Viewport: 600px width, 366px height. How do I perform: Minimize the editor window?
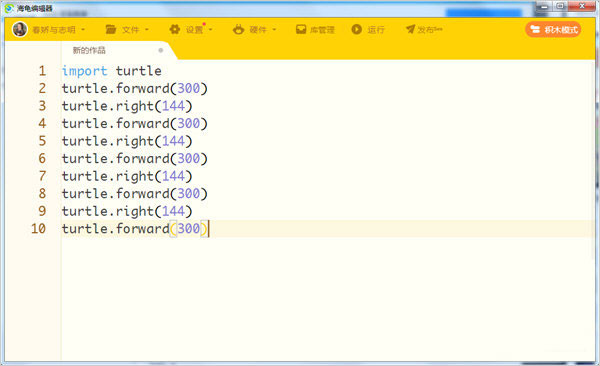(x=543, y=7)
